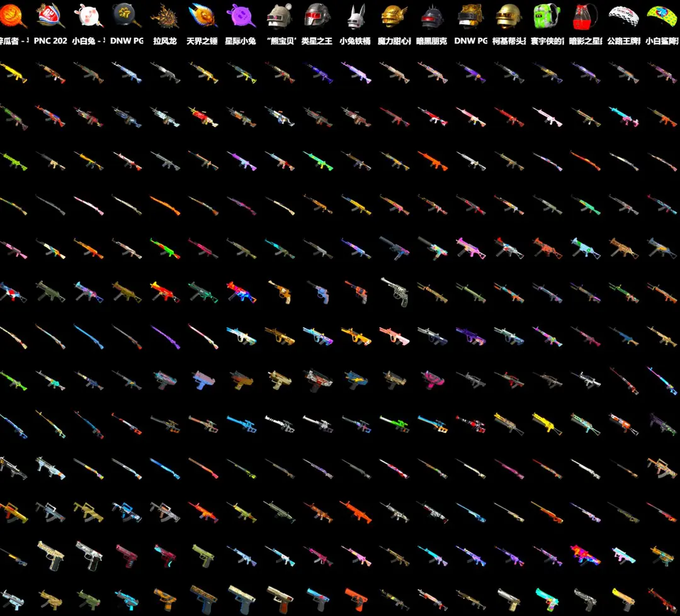Screen dimensions: 680x616
Task: Choose the golden 魔力甜心 winged helmet
Action: pos(394,16)
